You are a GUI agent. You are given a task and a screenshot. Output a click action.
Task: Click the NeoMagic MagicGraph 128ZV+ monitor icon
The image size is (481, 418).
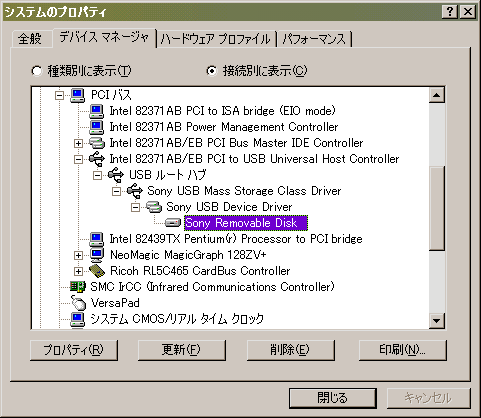[x=97, y=255]
